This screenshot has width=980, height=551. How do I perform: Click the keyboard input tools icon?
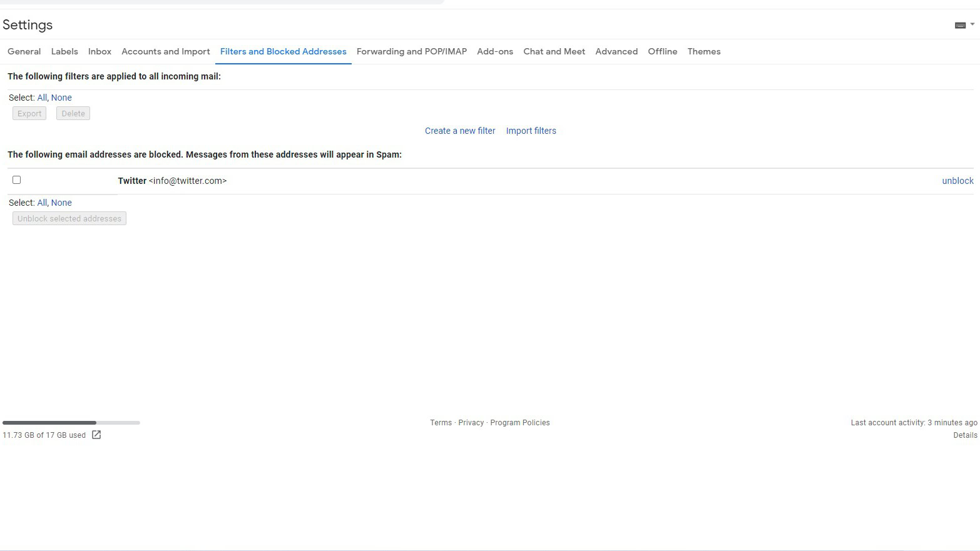(960, 25)
